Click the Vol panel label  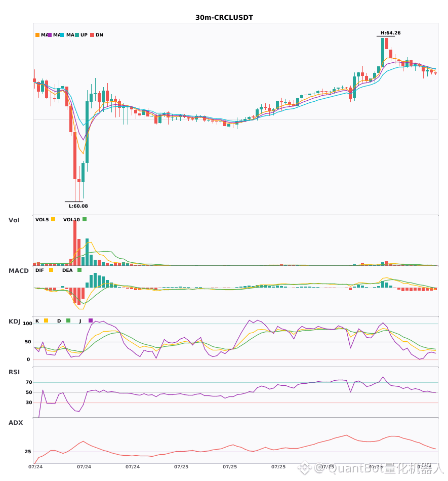pos(14,220)
